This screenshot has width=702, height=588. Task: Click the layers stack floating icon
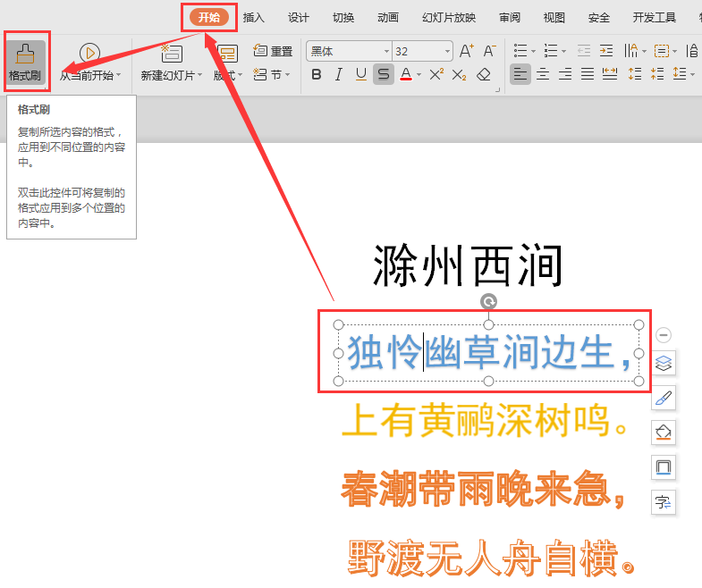tap(663, 363)
